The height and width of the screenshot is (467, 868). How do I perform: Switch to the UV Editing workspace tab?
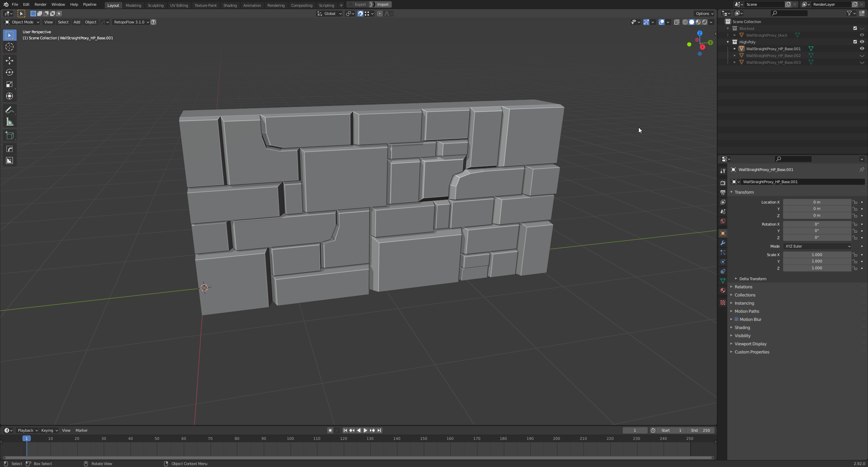coord(179,5)
